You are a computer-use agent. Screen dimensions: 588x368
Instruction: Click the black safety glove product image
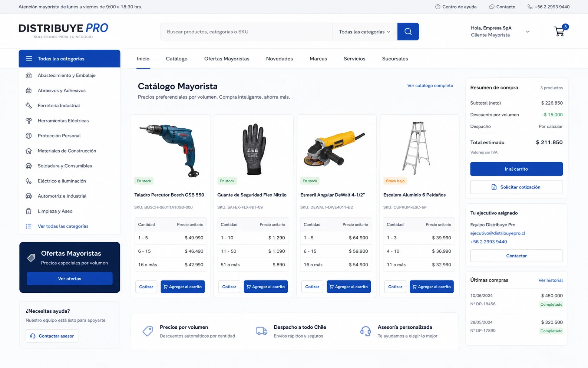pyautogui.click(x=254, y=149)
